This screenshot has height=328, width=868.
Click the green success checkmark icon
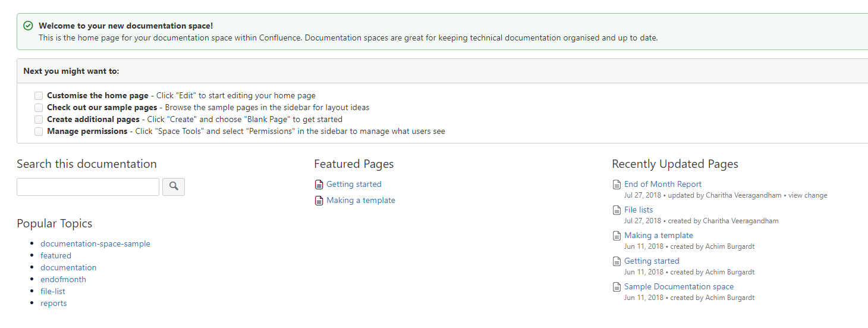pyautogui.click(x=28, y=26)
